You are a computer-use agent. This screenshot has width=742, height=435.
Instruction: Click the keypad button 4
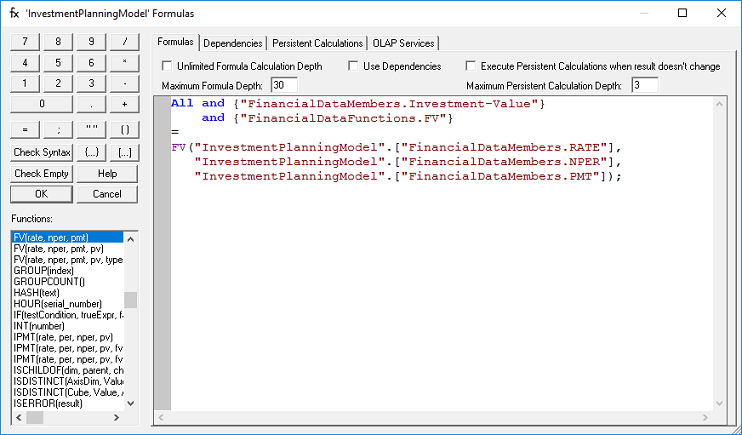click(x=25, y=62)
